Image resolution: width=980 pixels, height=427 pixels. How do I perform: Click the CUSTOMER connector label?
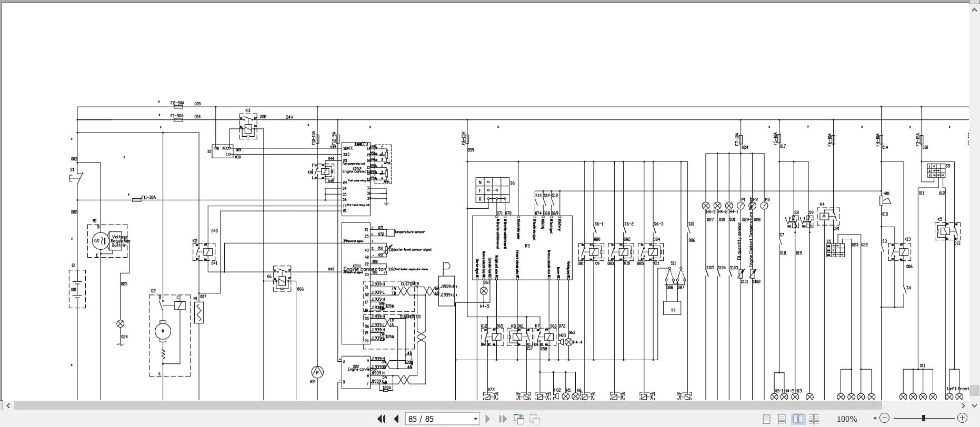[410, 284]
